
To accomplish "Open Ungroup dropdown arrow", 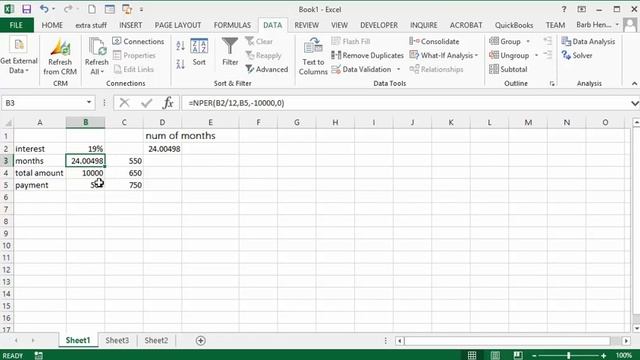I will click(536, 55).
